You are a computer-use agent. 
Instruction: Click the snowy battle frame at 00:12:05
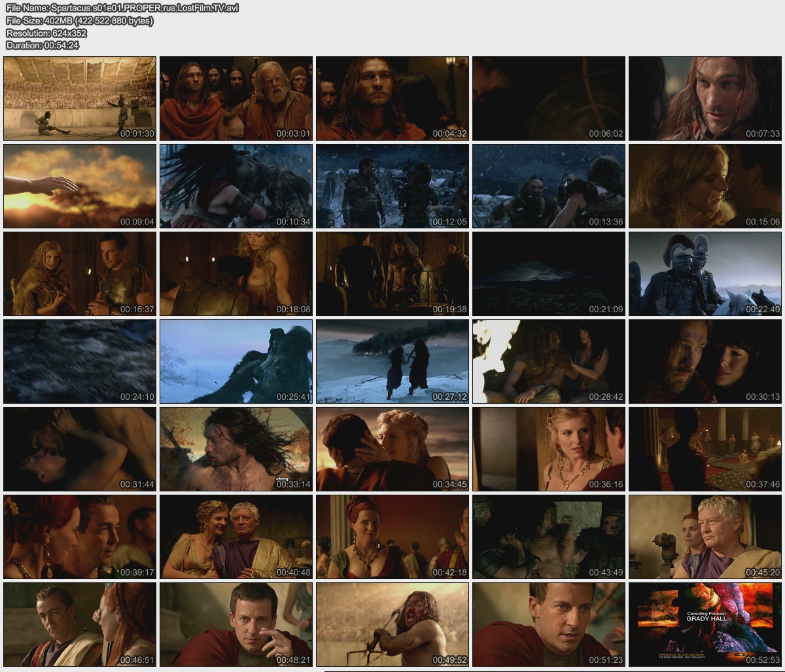pos(392,186)
